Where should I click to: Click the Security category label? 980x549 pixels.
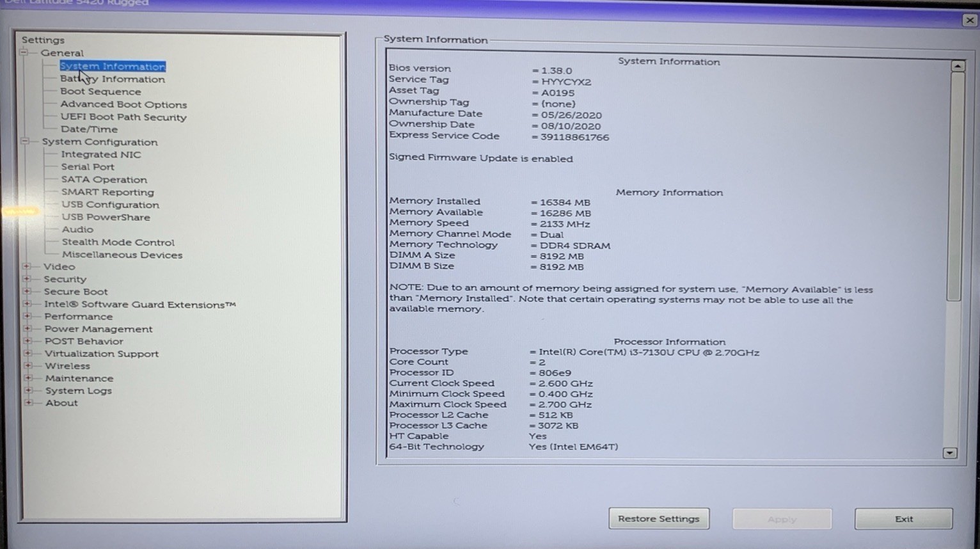(65, 279)
